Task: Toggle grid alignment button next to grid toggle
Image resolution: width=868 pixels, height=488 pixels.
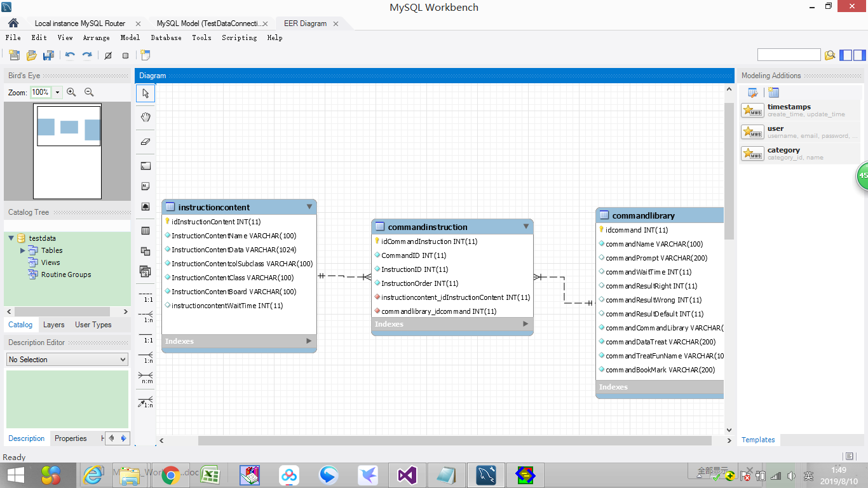Action: 125,55
